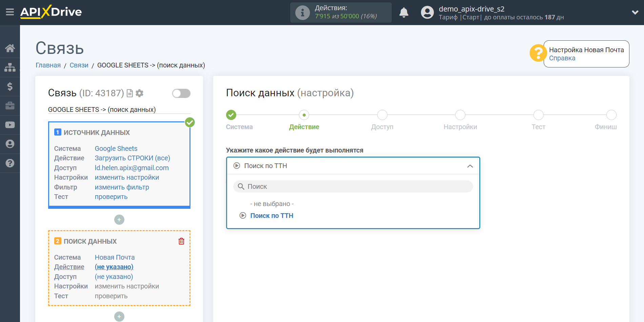Click the connection name GOOGLE SHEETS field

click(119, 109)
